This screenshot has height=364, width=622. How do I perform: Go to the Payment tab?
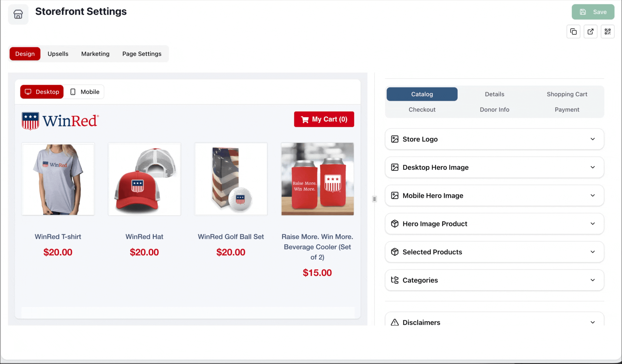(x=567, y=109)
